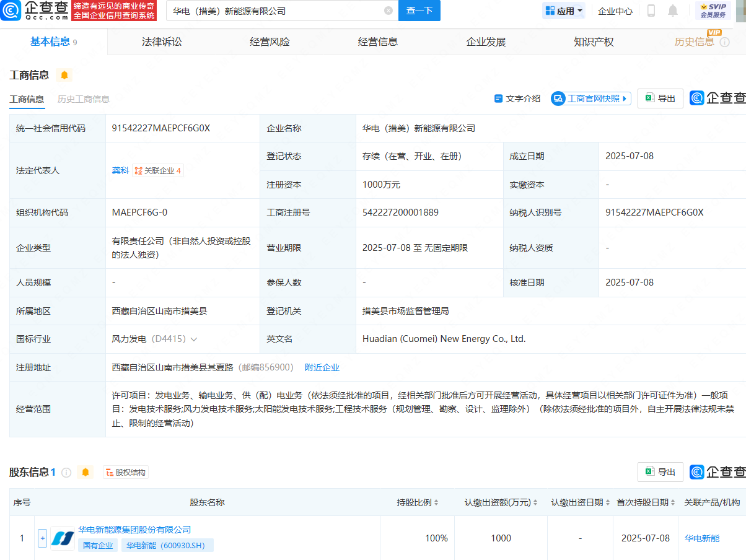Click the 企查查 logo beside 工商信息 export
The height and width of the screenshot is (560, 746).
point(717,98)
